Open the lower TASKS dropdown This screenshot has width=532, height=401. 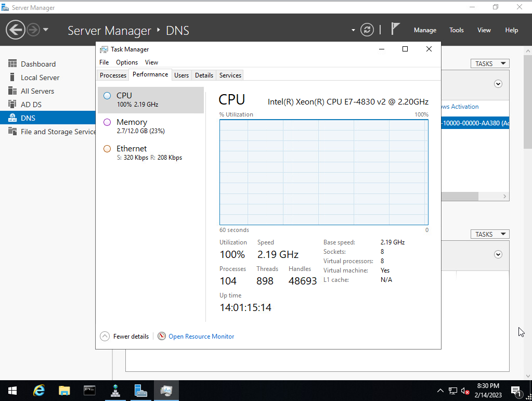coord(490,235)
